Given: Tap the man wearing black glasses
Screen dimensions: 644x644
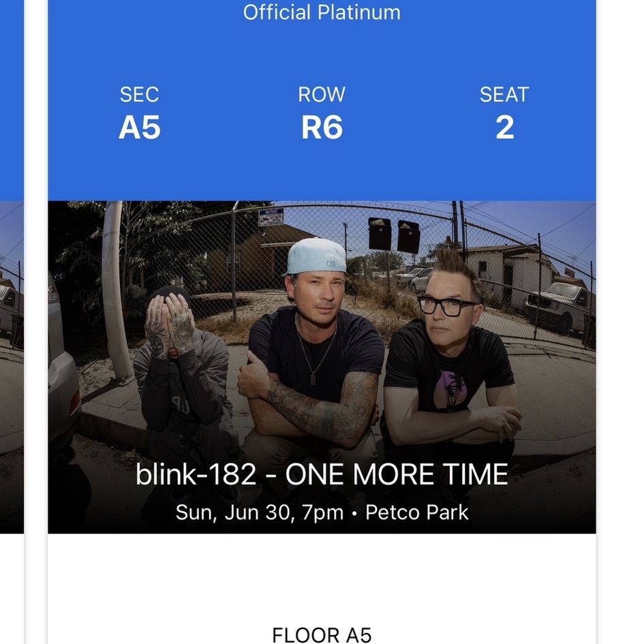Looking at the screenshot, I should 450,353.
